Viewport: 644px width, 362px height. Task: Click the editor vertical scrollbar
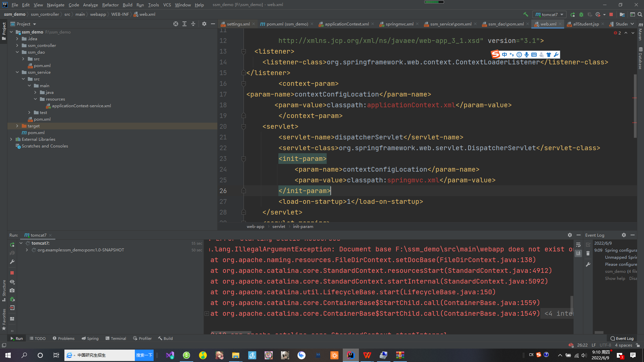635,106
